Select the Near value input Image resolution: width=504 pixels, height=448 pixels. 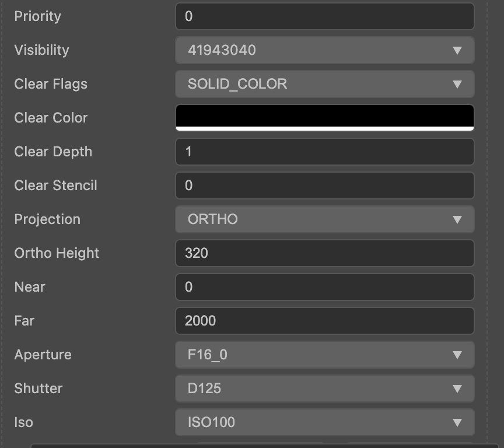click(x=324, y=287)
